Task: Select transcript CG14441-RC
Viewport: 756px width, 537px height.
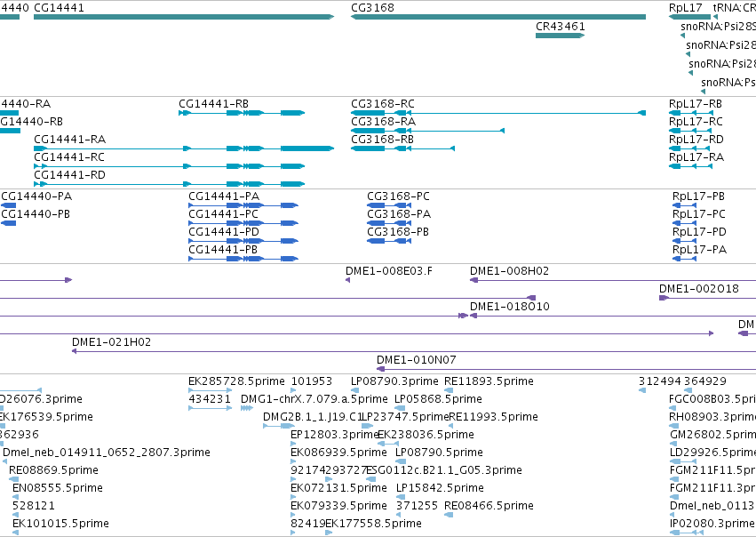Action: click(x=169, y=166)
